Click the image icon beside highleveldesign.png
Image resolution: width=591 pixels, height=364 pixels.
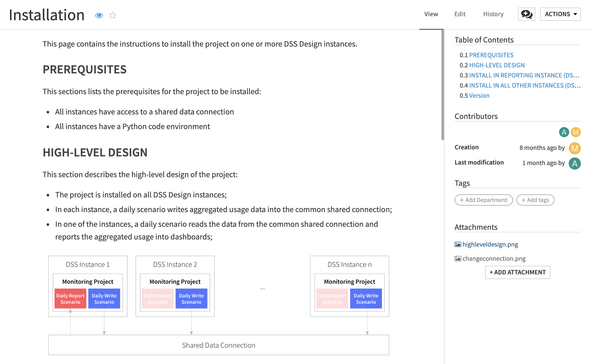[x=458, y=244]
